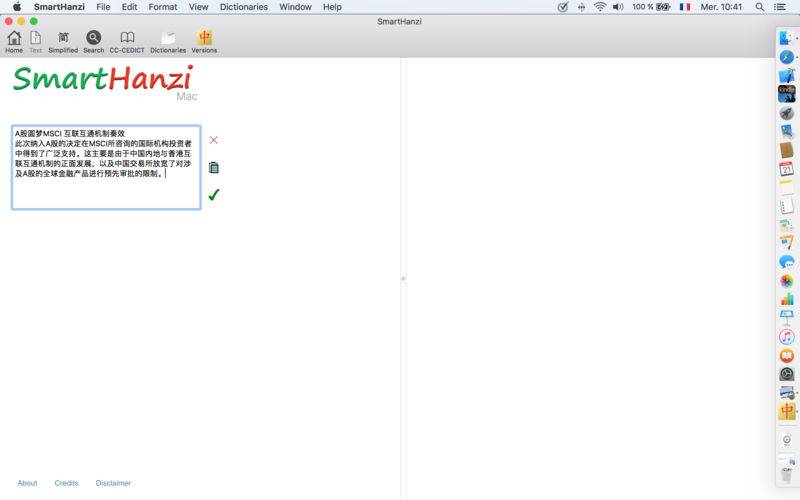Screen dimensions: 800x500
Task: Open the View menu
Action: (198, 7)
